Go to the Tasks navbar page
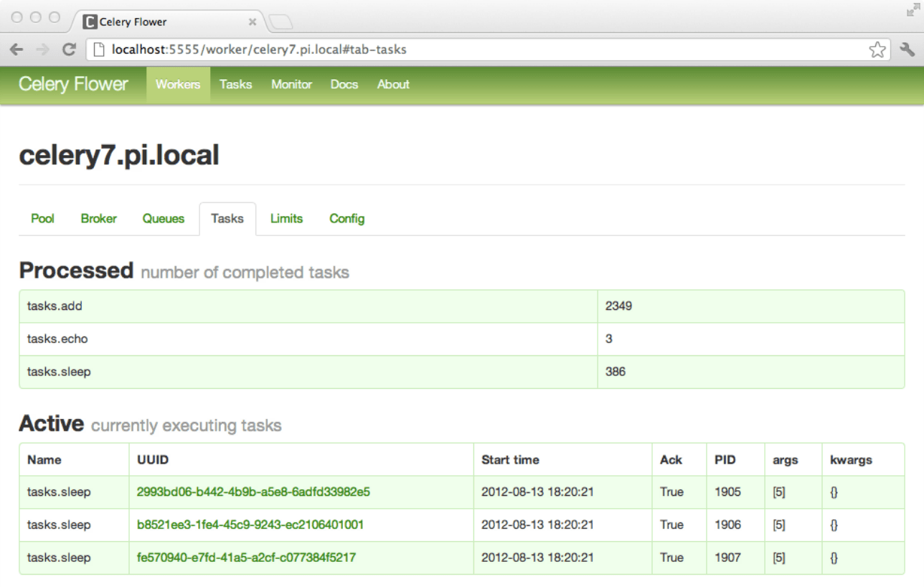The height and width of the screenshot is (587, 924). pos(235,85)
